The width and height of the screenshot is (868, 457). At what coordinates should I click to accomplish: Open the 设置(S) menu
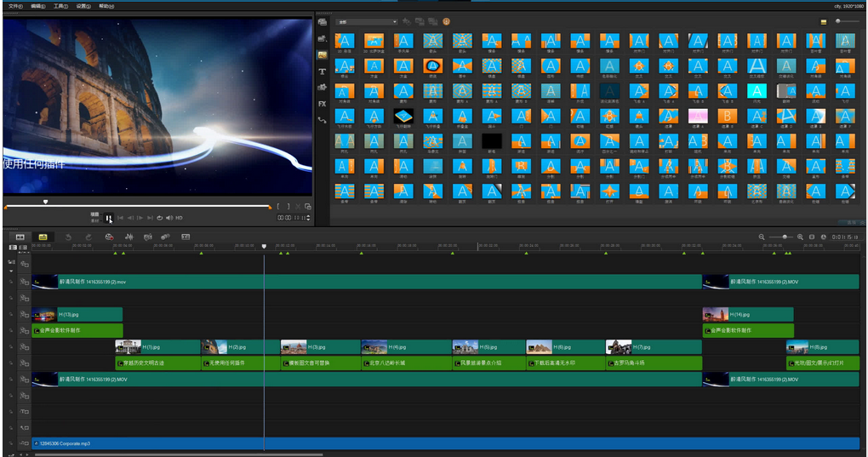coord(83,6)
